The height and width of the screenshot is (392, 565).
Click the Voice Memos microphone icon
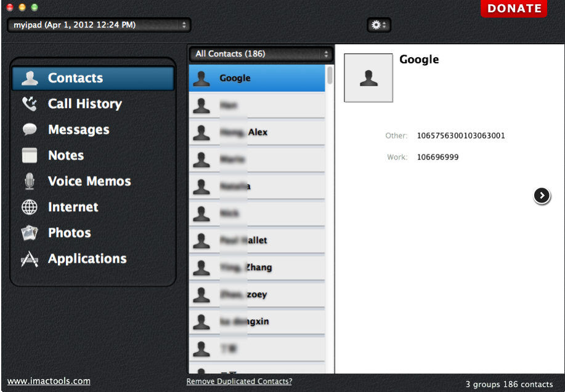pyautogui.click(x=30, y=181)
